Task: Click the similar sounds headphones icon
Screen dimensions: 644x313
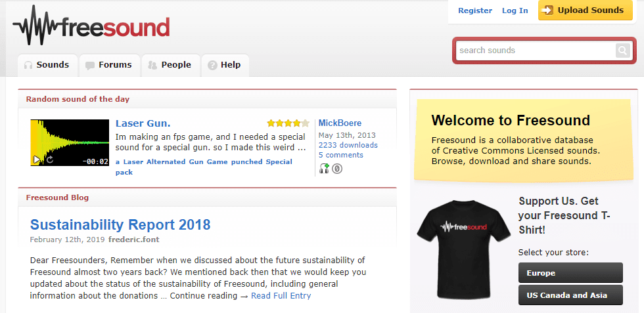Action: click(x=324, y=169)
